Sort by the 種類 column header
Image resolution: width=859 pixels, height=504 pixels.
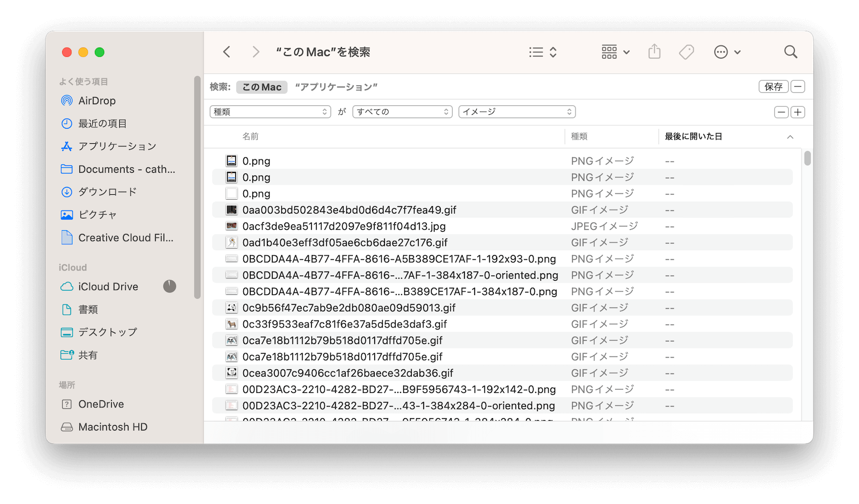579,136
